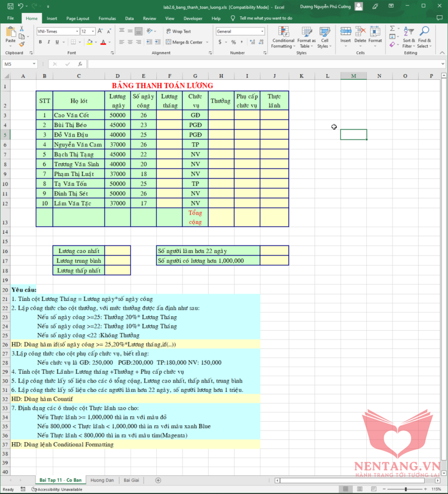Switch to the Huong Dan sheet tab
The width and height of the screenshot is (448, 494).
(102, 480)
